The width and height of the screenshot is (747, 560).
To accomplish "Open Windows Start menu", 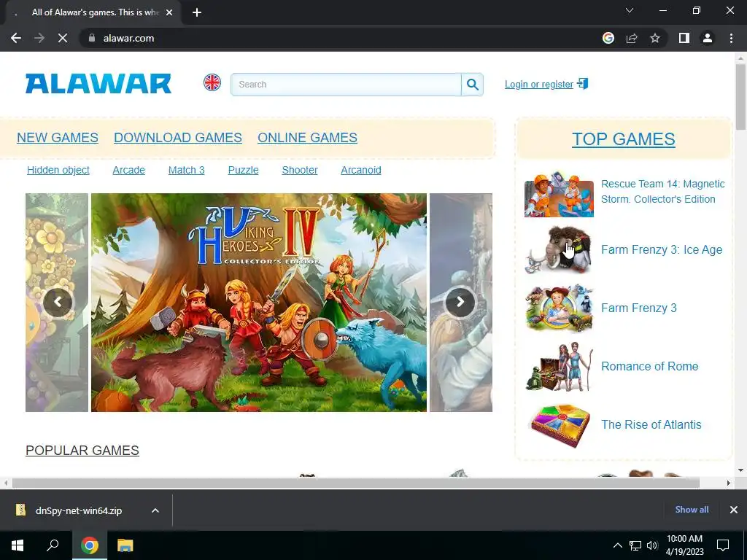I will point(18,545).
